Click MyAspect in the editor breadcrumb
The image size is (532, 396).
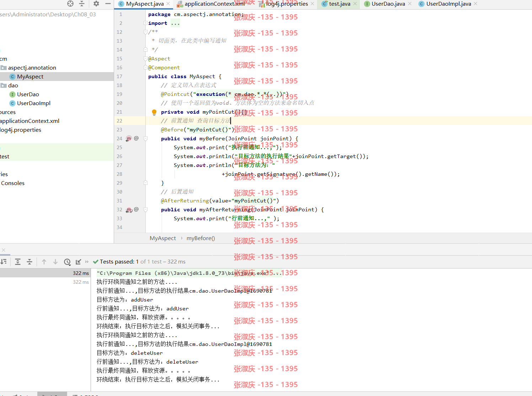[x=163, y=238]
